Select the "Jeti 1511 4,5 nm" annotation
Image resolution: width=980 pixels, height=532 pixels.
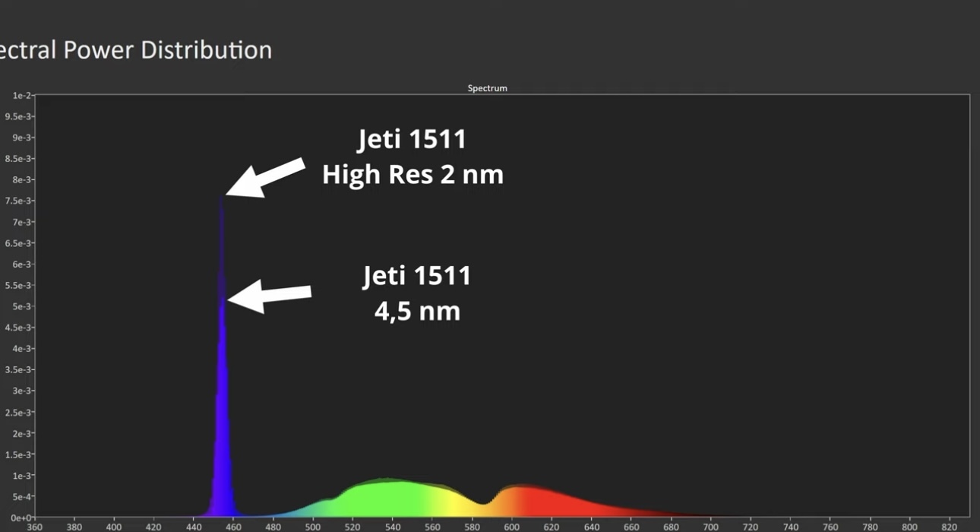[x=417, y=293]
